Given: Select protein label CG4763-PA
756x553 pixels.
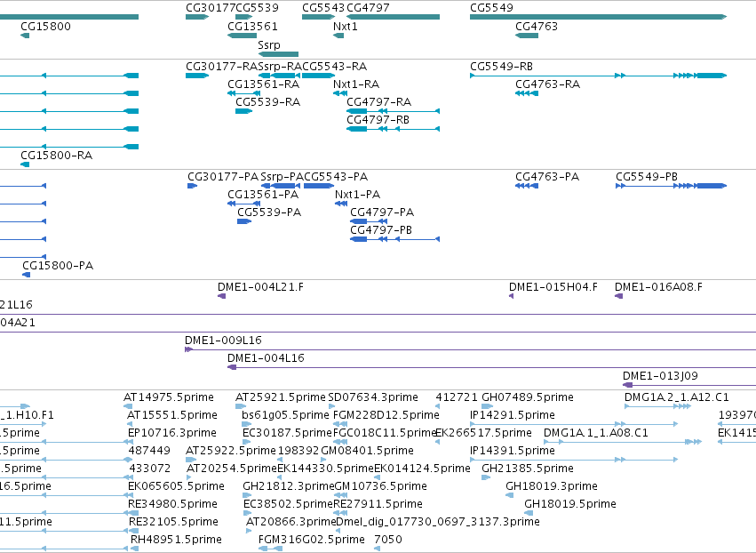Looking at the screenshot, I should 547,177.
